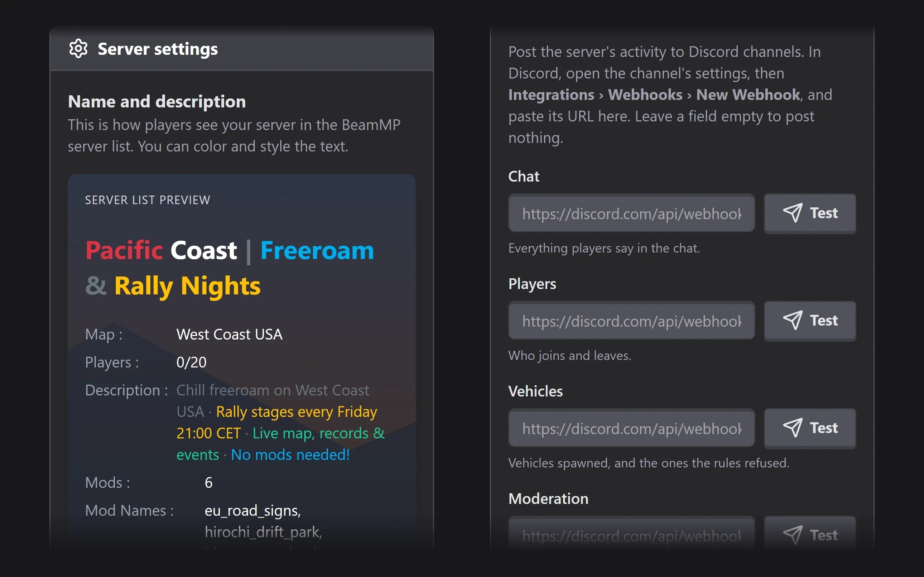Click the Description : label
924x577 pixels.
coord(126,390)
